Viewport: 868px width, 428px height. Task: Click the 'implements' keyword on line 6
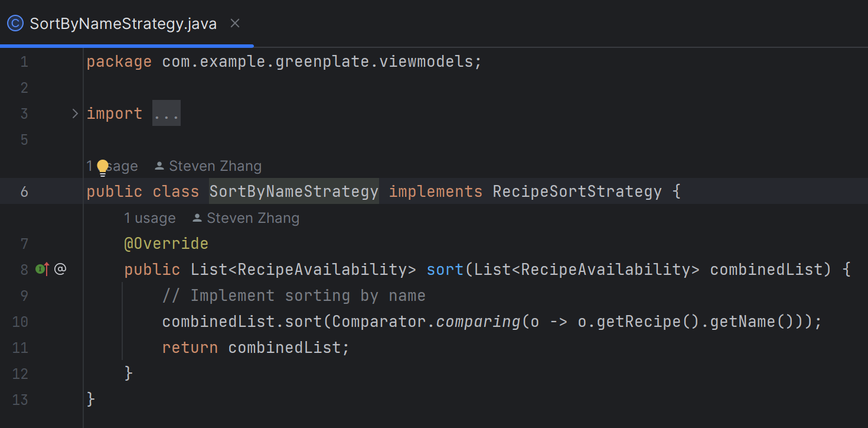pos(436,192)
